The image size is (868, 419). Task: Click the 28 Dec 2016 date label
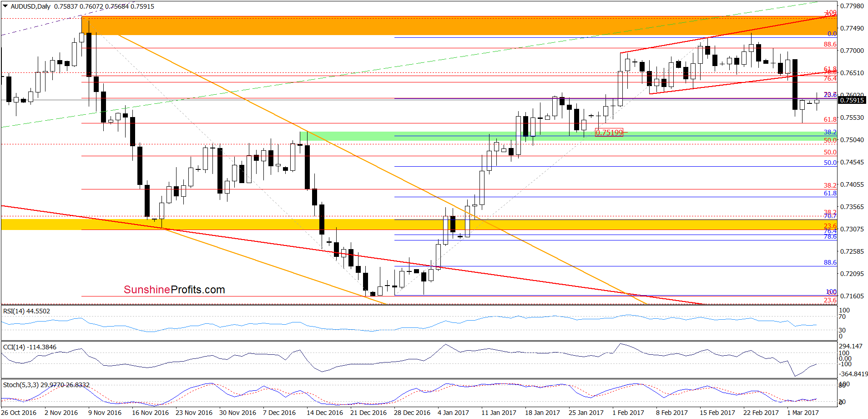[x=412, y=413]
